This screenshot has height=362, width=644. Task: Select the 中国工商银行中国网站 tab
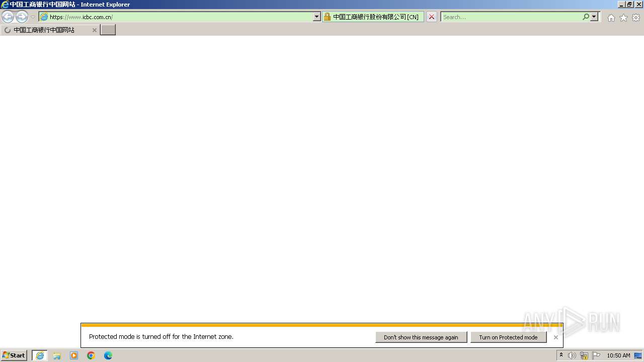[x=49, y=30]
